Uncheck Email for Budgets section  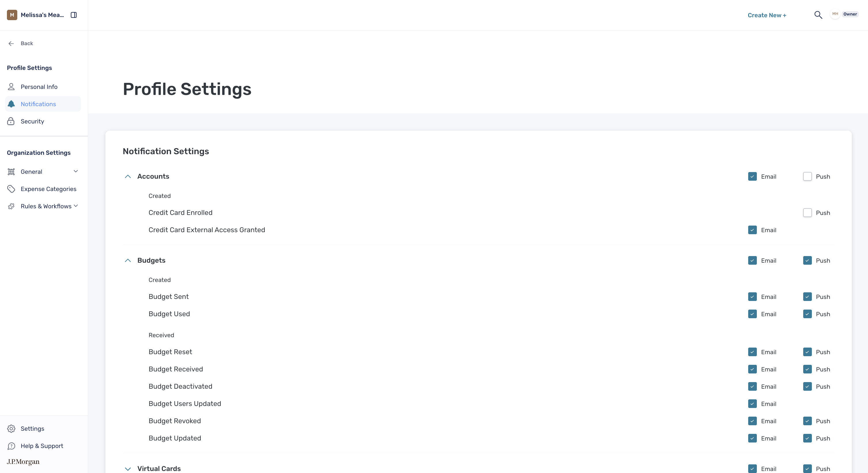[x=753, y=261]
